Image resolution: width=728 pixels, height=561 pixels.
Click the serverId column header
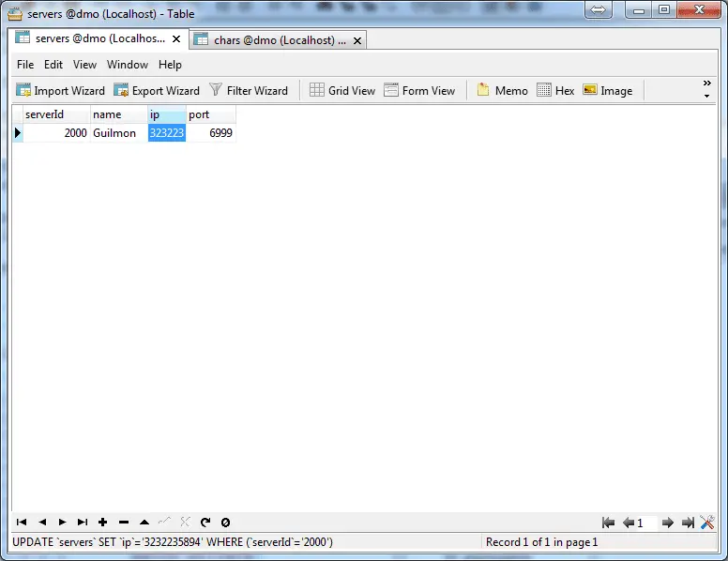point(56,114)
